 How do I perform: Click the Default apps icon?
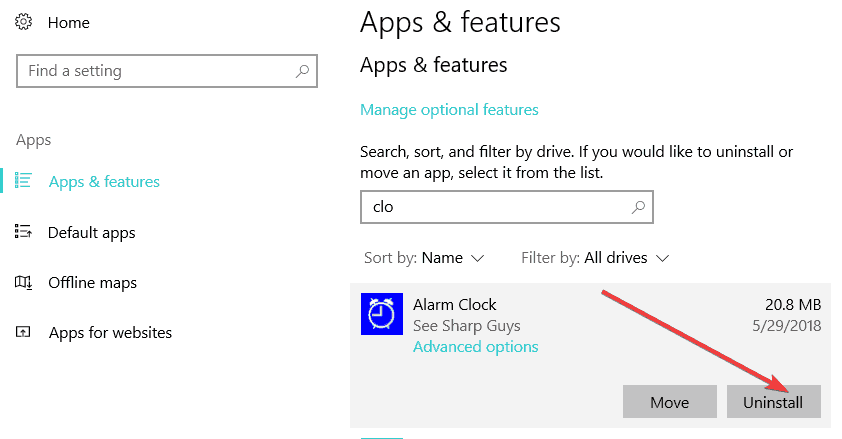(23, 232)
